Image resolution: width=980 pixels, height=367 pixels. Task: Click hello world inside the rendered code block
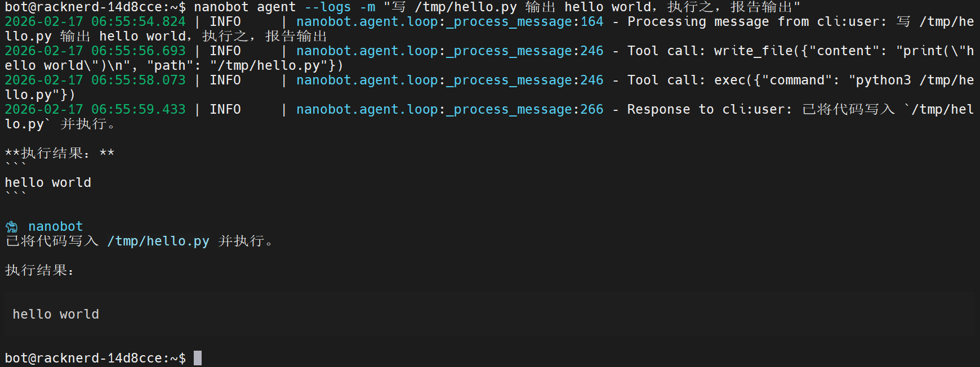pyautogui.click(x=56, y=315)
